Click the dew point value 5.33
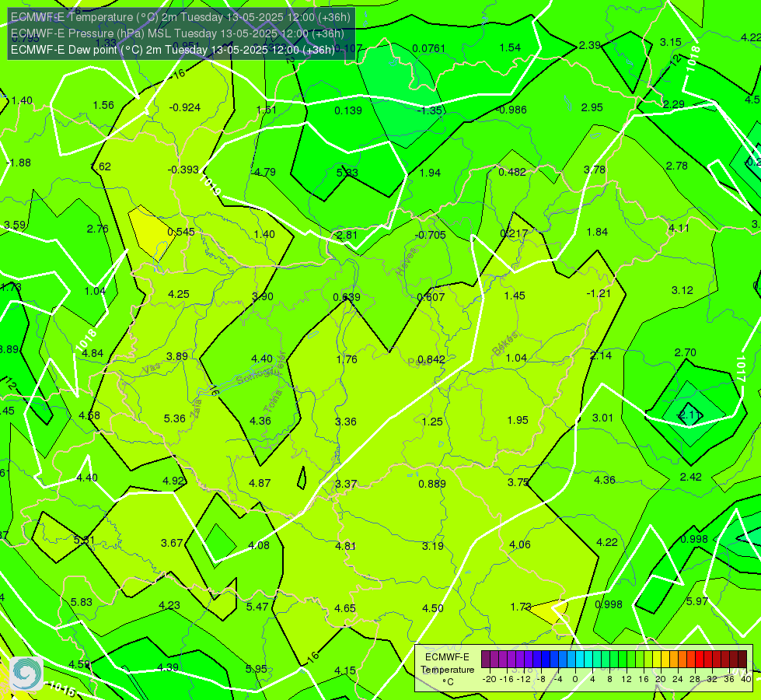 [x=347, y=173]
